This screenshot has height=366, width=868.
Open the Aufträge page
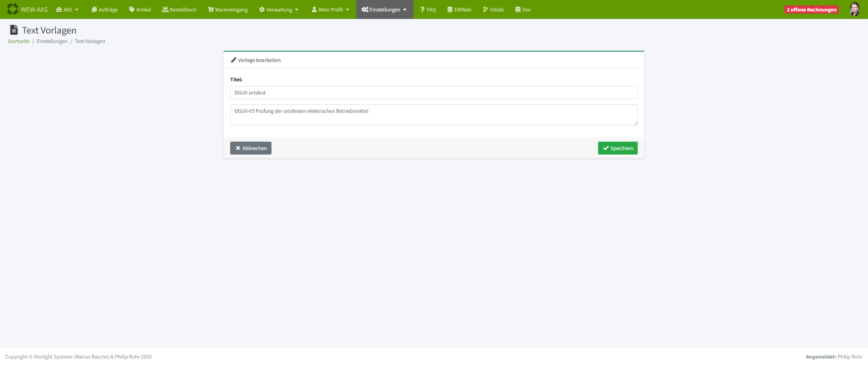pyautogui.click(x=104, y=10)
